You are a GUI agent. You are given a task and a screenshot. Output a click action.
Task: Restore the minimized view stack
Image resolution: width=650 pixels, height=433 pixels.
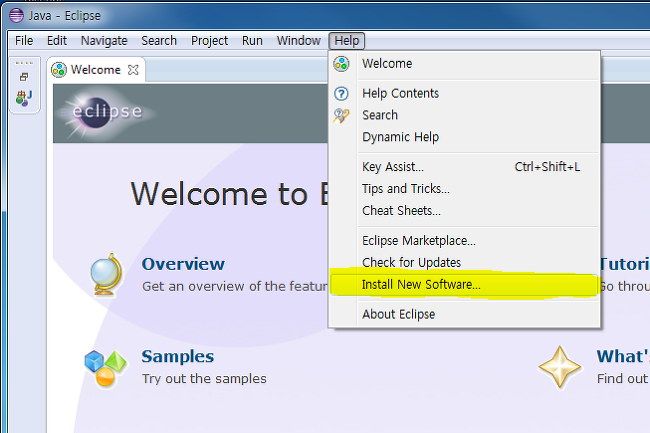(x=24, y=77)
